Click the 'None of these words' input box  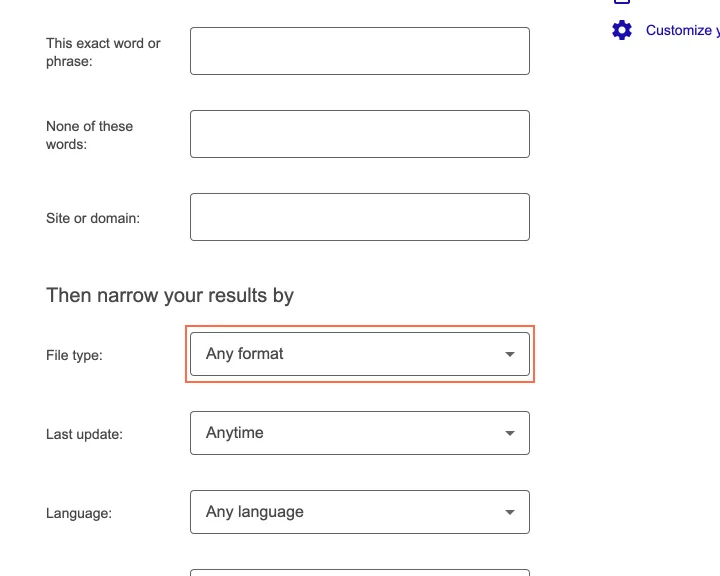coord(360,134)
